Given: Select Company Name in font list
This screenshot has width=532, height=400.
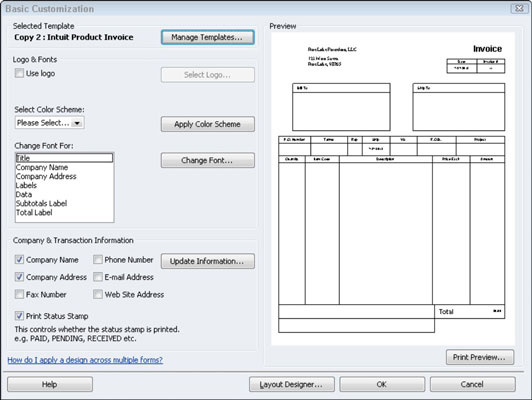Looking at the screenshot, I should (x=42, y=167).
